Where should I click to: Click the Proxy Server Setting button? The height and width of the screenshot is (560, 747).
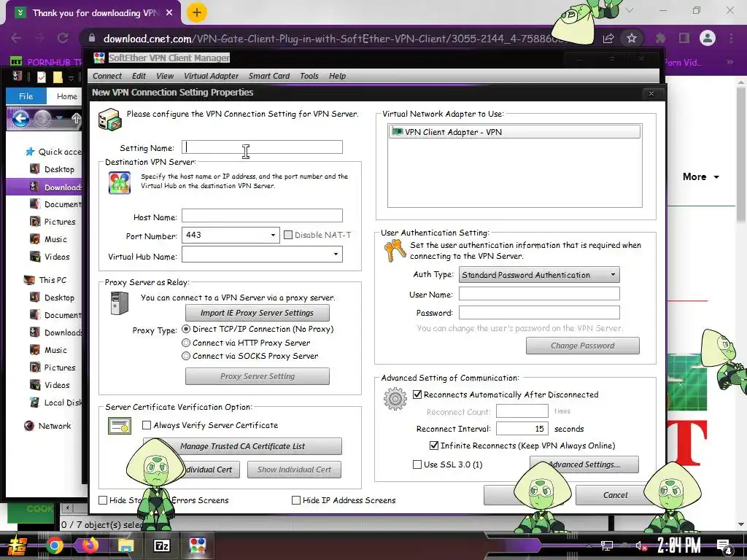tap(258, 376)
